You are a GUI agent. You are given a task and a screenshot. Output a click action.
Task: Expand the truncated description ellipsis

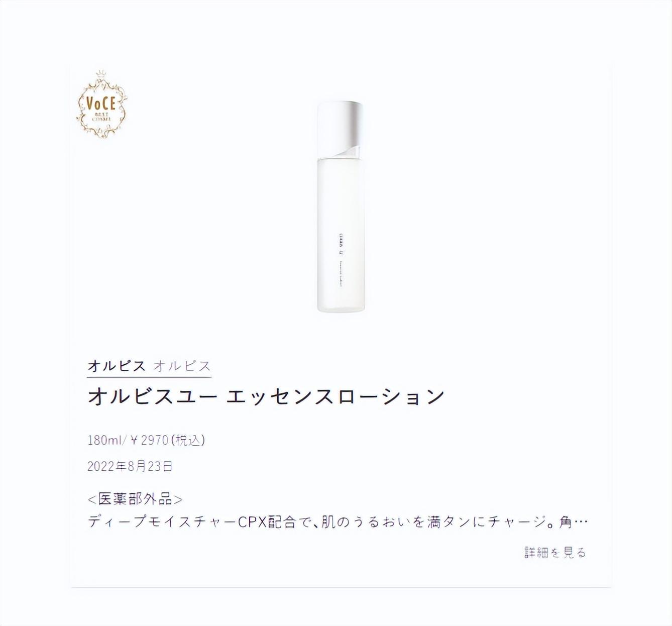pyautogui.click(x=581, y=523)
